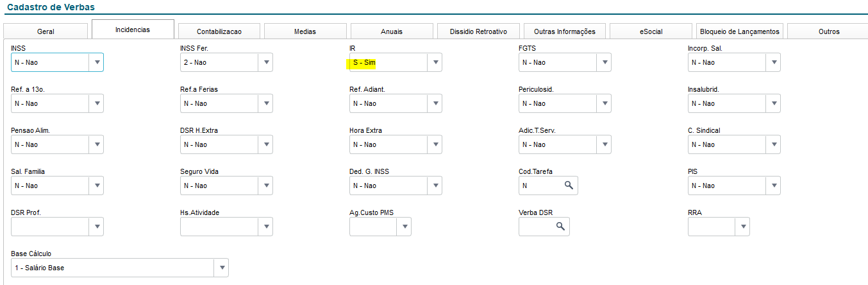The image size is (868, 285).
Task: Open the PIS dropdown
Action: 774,186
